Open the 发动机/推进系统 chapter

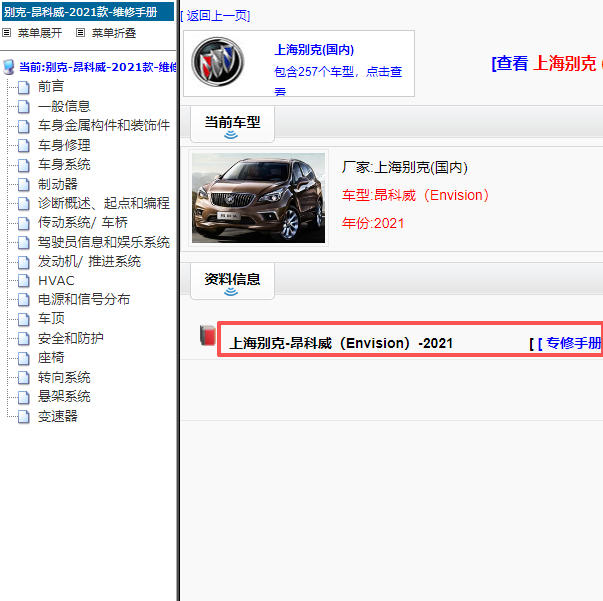89,261
